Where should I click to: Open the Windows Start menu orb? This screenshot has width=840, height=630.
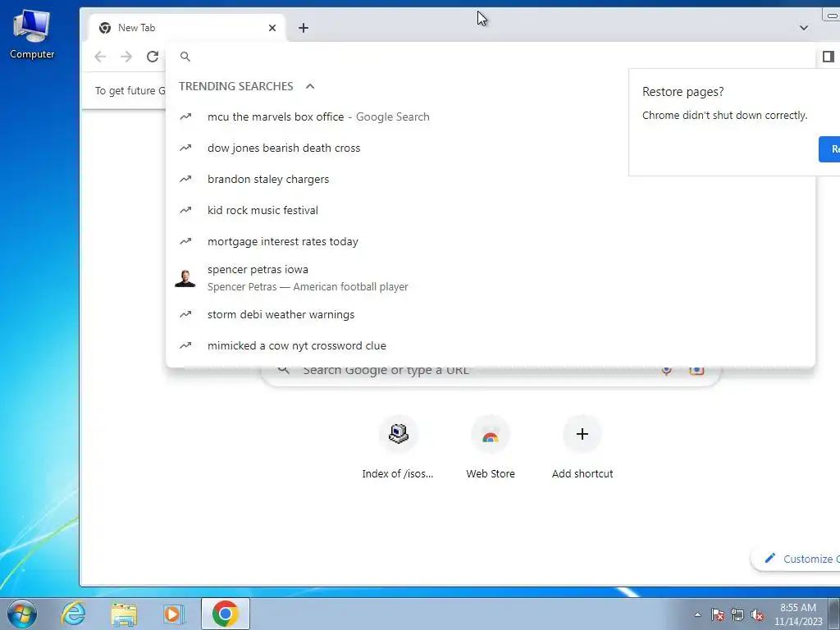[x=22, y=614]
